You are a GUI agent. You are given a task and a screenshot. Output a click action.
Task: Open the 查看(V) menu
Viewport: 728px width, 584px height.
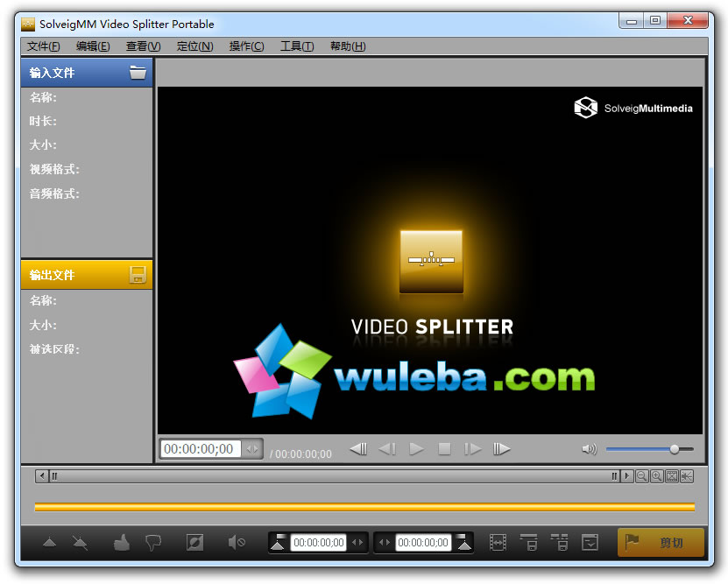coord(143,46)
